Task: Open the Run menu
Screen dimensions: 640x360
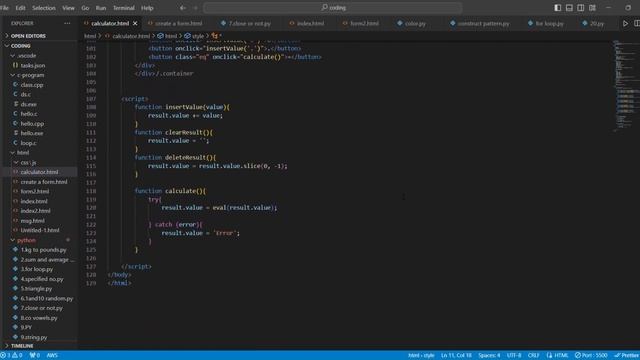Action: pyautogui.click(x=100, y=8)
